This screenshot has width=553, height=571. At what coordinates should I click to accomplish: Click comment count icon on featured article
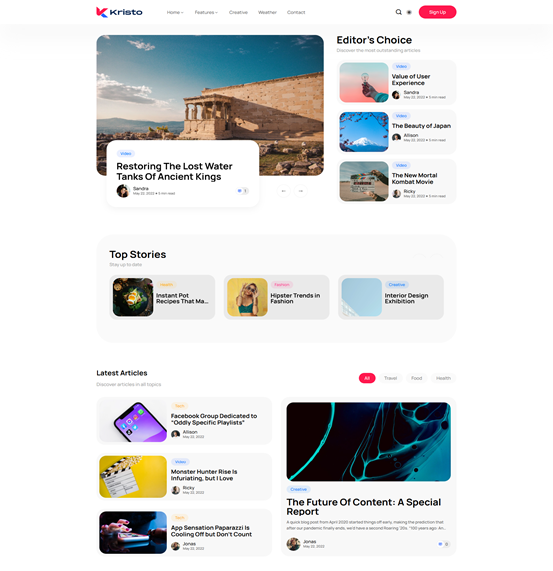pos(242,191)
